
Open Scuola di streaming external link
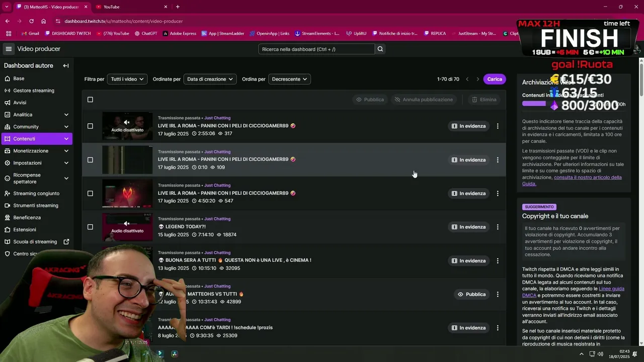pos(36,242)
